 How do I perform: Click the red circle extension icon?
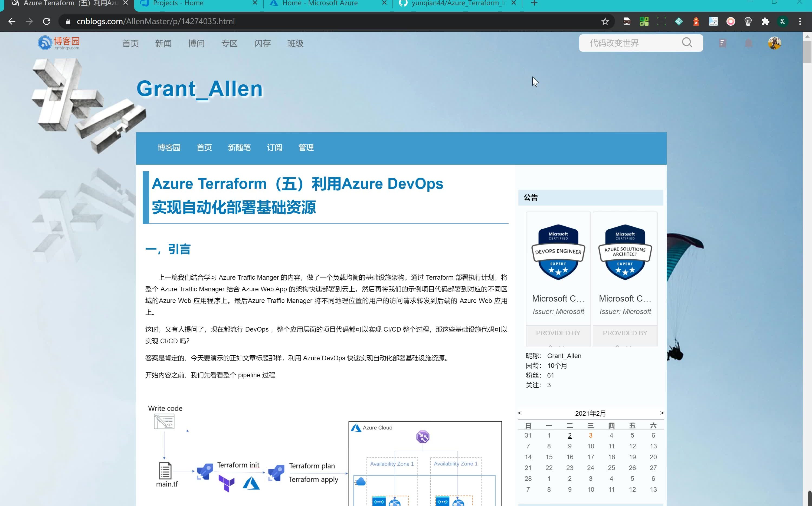tap(731, 21)
